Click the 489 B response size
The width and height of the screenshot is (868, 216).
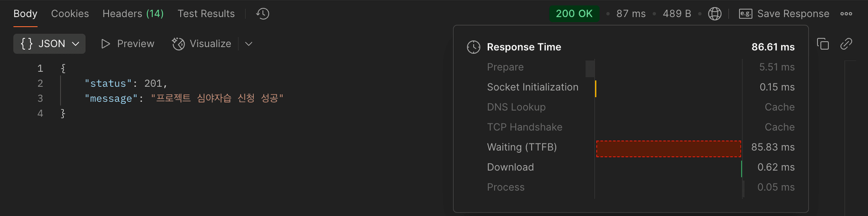[x=677, y=14]
